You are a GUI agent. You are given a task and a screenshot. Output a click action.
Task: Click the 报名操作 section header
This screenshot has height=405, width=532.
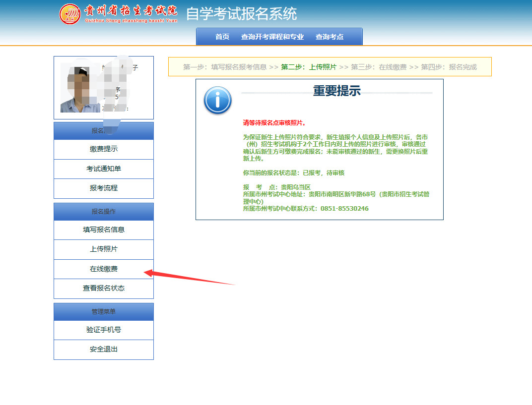click(x=104, y=211)
